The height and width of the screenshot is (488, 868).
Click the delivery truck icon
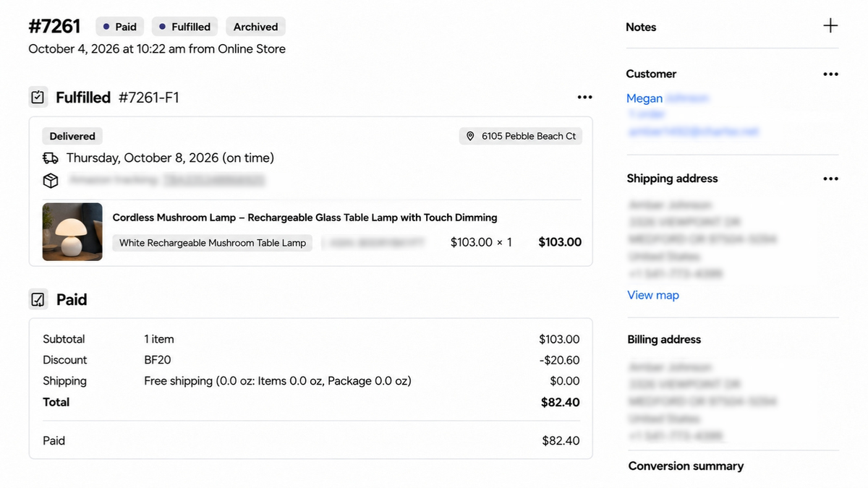point(51,158)
